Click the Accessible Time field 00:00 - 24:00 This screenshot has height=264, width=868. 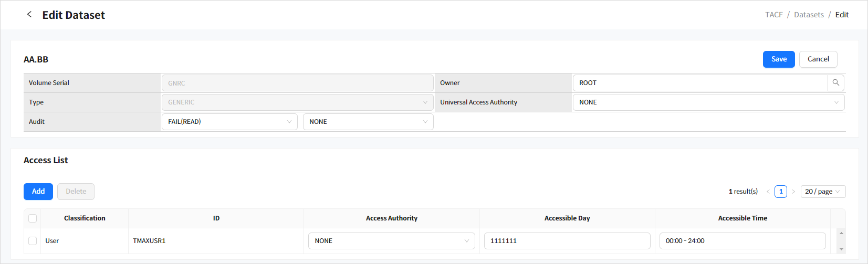pos(742,241)
